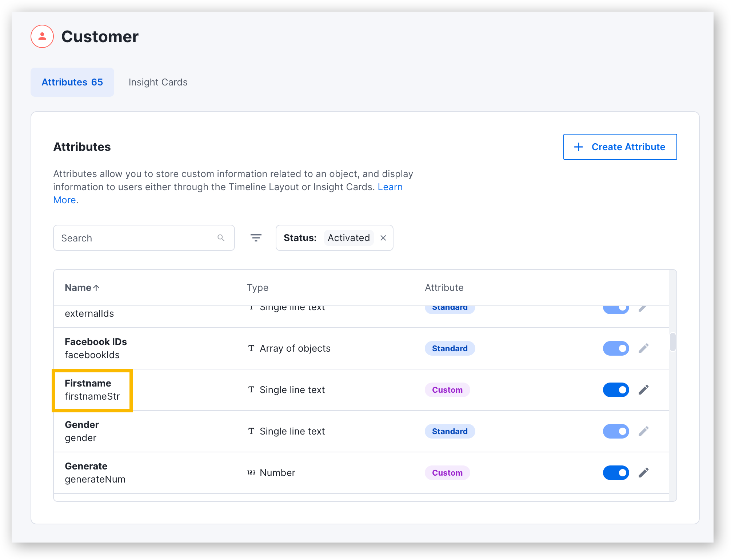Click the filter lines icon

tap(256, 238)
